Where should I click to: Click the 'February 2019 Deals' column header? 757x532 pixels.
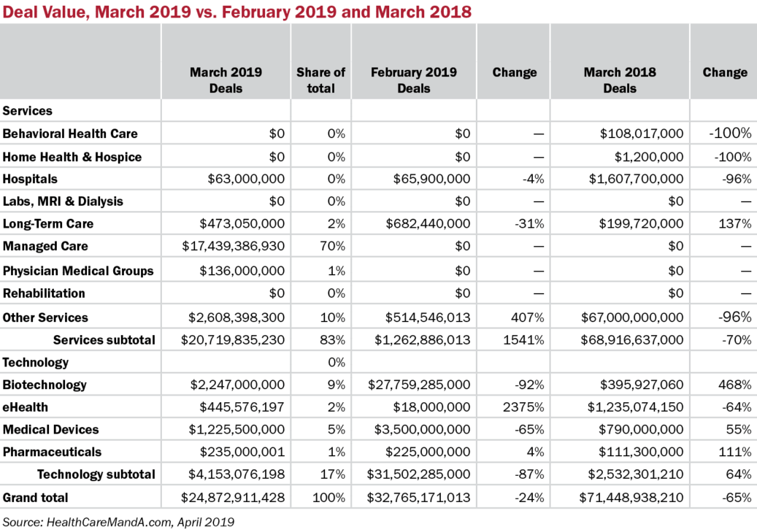click(413, 80)
